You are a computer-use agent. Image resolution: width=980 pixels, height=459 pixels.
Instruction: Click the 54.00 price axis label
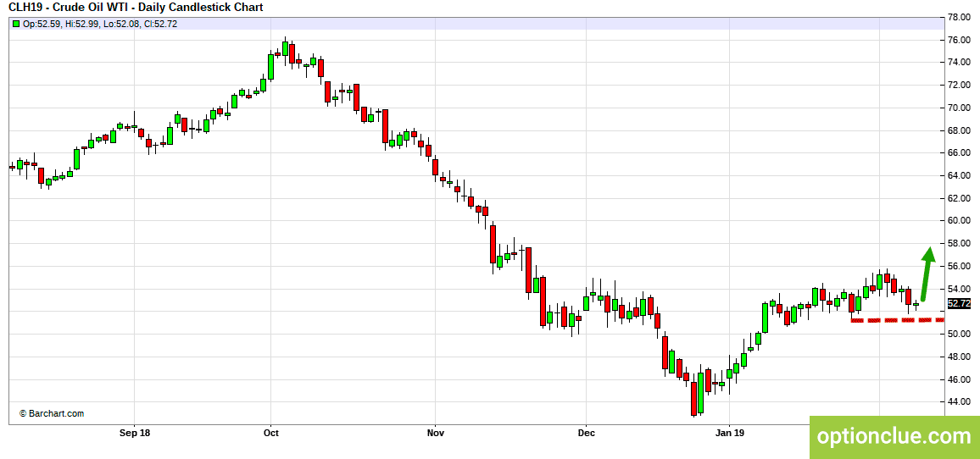960,289
